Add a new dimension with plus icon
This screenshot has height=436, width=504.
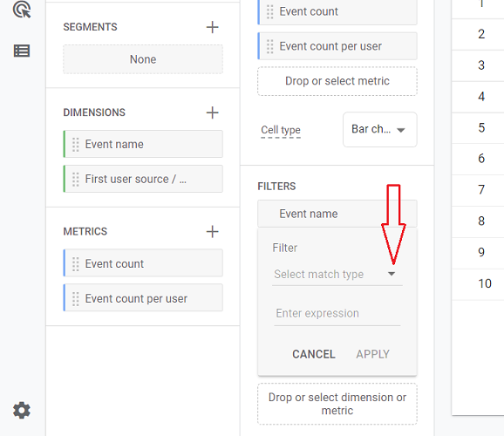click(212, 112)
